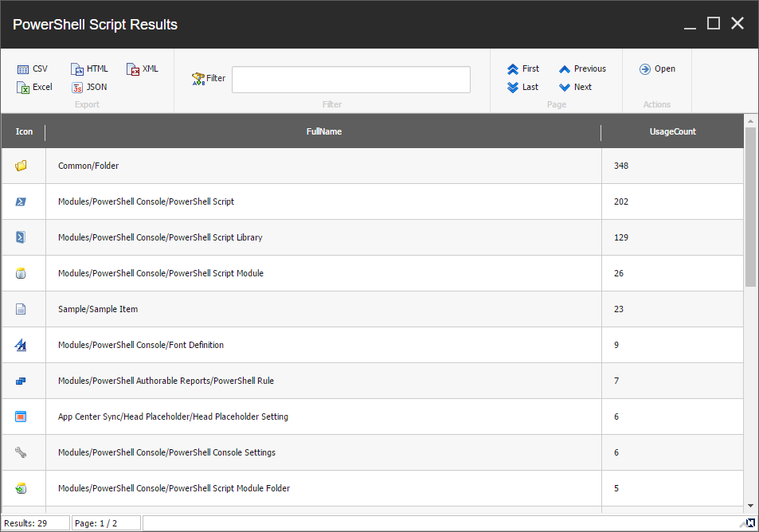
Task: Click the PowerShell Script row icon
Action: pyautogui.click(x=21, y=201)
